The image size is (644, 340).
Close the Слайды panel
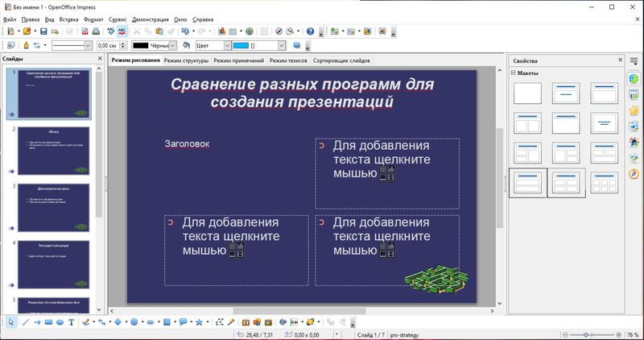click(x=100, y=59)
